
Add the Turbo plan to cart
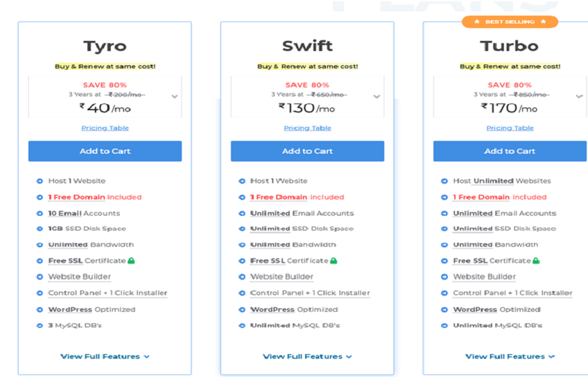coord(510,151)
